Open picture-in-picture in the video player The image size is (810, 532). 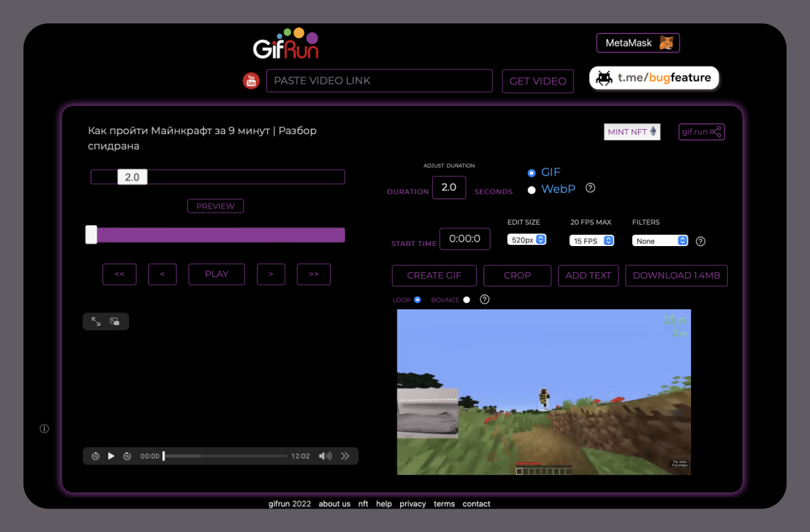coord(115,321)
